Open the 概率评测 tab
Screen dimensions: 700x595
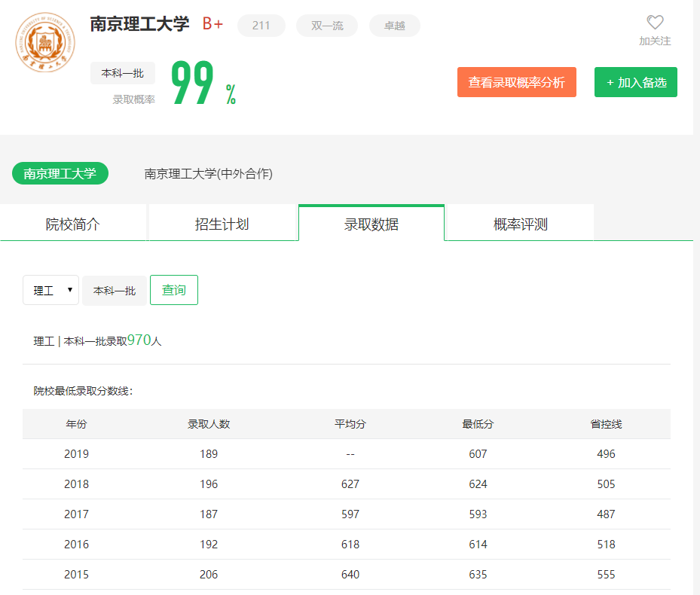pyautogui.click(x=521, y=224)
